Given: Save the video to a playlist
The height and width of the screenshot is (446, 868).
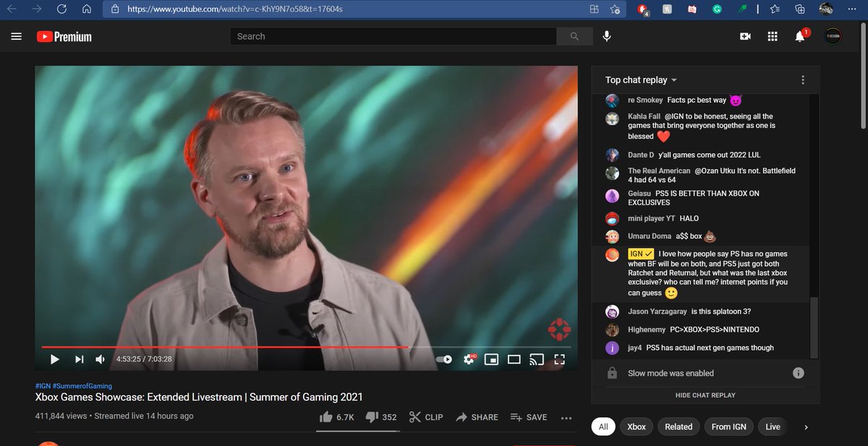Looking at the screenshot, I should pos(529,417).
